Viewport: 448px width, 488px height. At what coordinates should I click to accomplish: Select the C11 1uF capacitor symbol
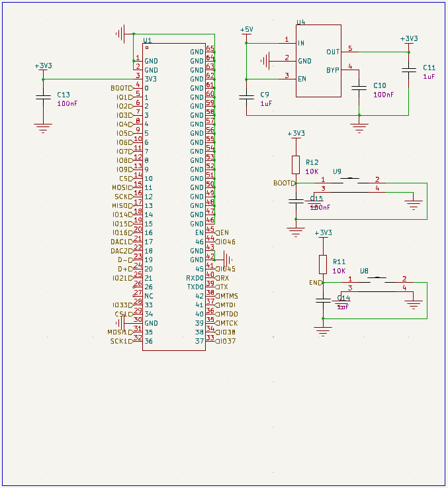coord(409,70)
